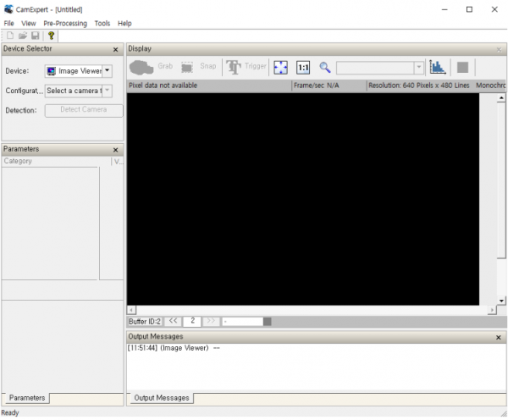Go to next buffer with >> button
Viewport: 508px width, 420px height.
tap(211, 321)
